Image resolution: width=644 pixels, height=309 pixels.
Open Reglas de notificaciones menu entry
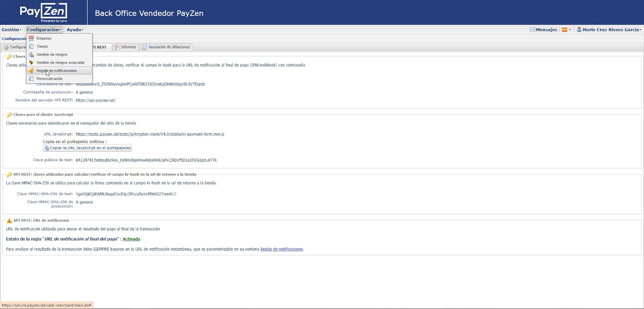pos(59,71)
